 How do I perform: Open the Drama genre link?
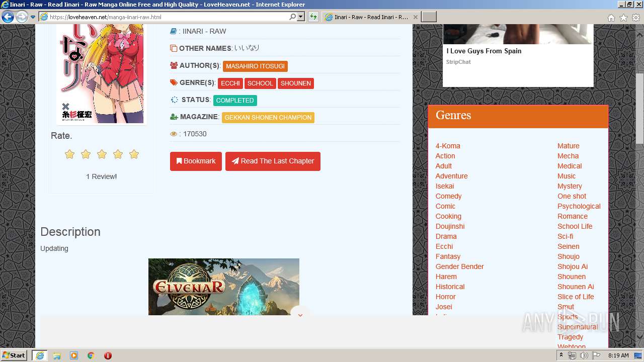[x=446, y=237]
